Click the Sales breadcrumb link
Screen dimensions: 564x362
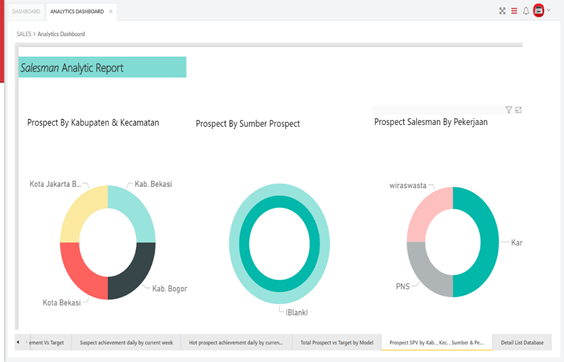[24, 34]
